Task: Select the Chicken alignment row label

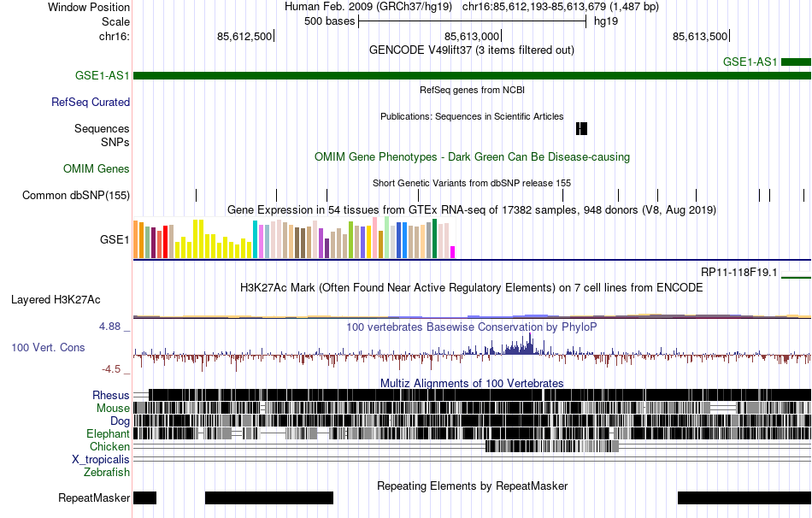Action: click(x=109, y=446)
